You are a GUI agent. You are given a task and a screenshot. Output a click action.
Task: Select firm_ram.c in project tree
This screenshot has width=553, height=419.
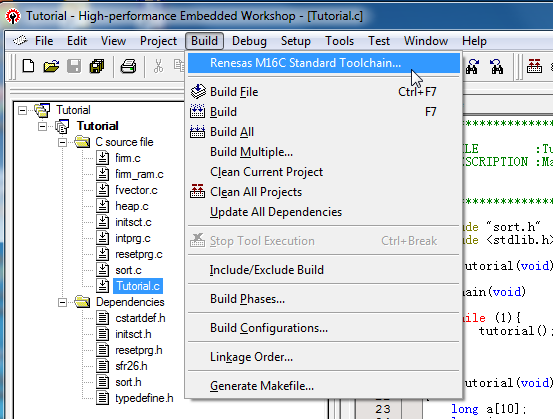139,174
